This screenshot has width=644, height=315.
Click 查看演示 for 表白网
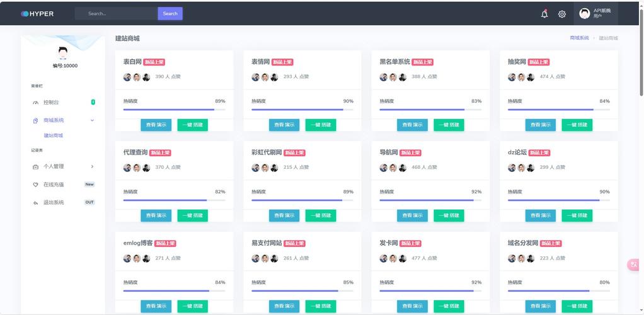tap(156, 125)
